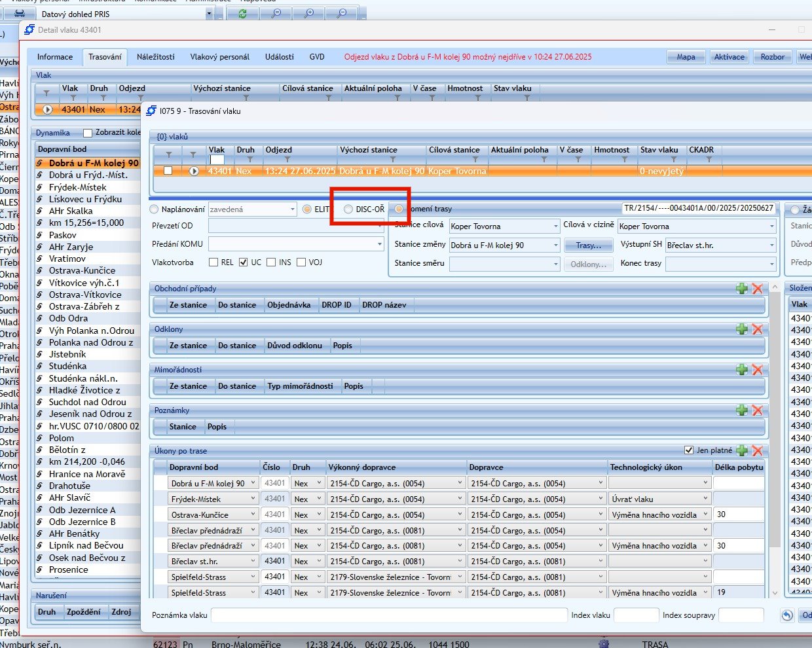
Task: Expand the Datový dohled PRIS combo box
Action: (x=209, y=14)
